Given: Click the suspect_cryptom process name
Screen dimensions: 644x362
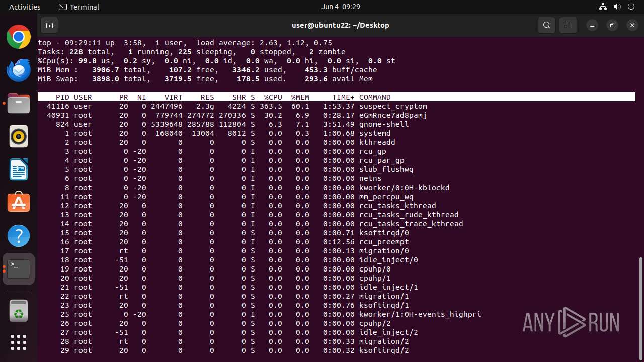Looking at the screenshot, I should (393, 106).
